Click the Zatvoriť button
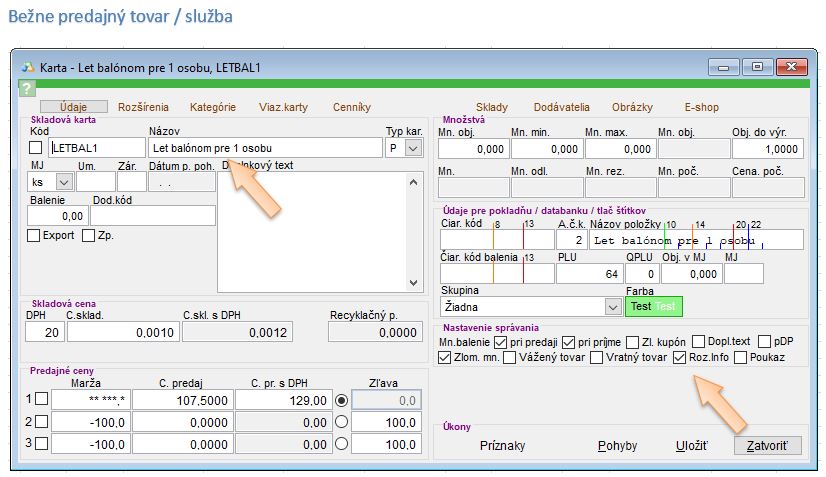The image size is (826, 477). pyautogui.click(x=767, y=446)
